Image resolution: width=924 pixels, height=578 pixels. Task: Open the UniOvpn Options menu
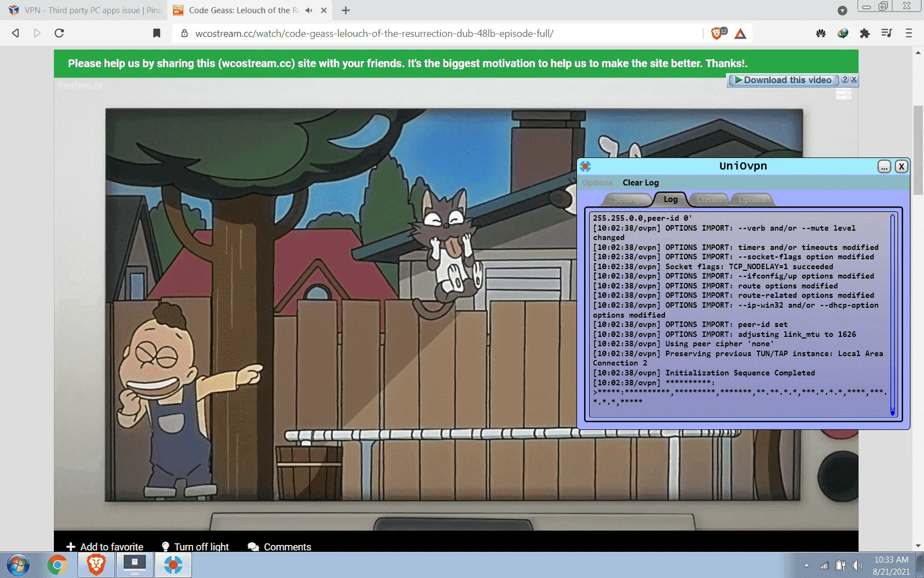597,183
